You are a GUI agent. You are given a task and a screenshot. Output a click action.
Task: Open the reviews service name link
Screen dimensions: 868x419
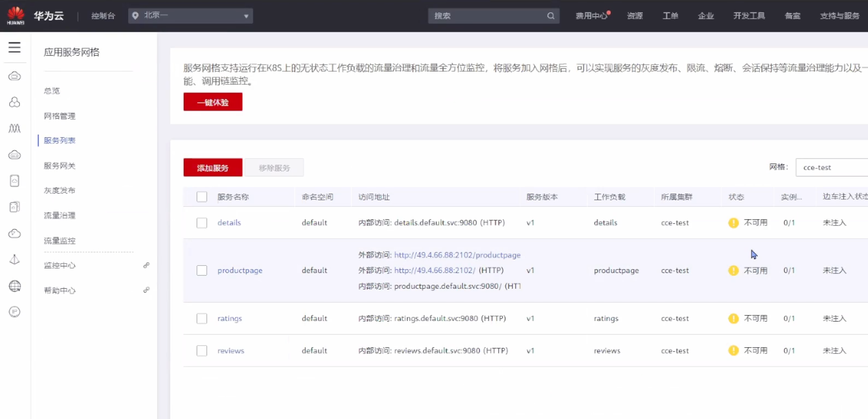coord(231,351)
